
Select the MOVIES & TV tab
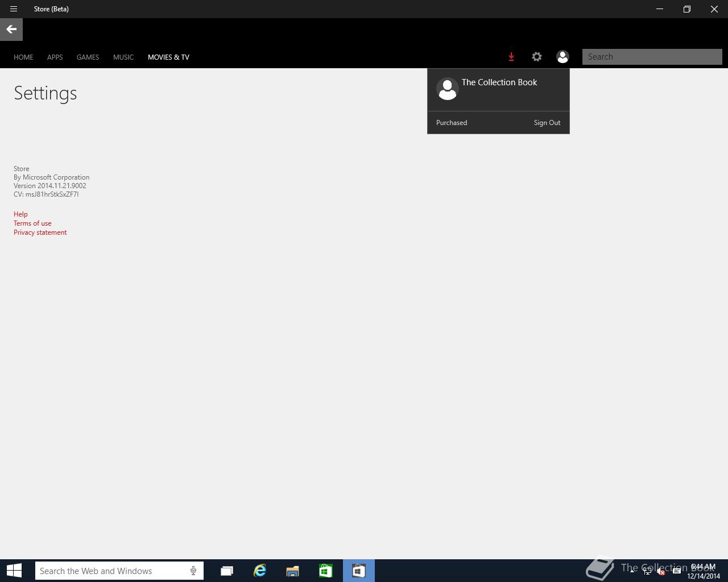point(168,57)
